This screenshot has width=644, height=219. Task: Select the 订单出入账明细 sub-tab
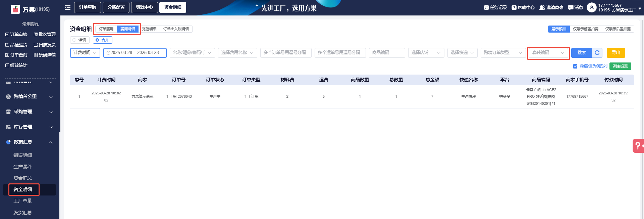(x=176, y=29)
